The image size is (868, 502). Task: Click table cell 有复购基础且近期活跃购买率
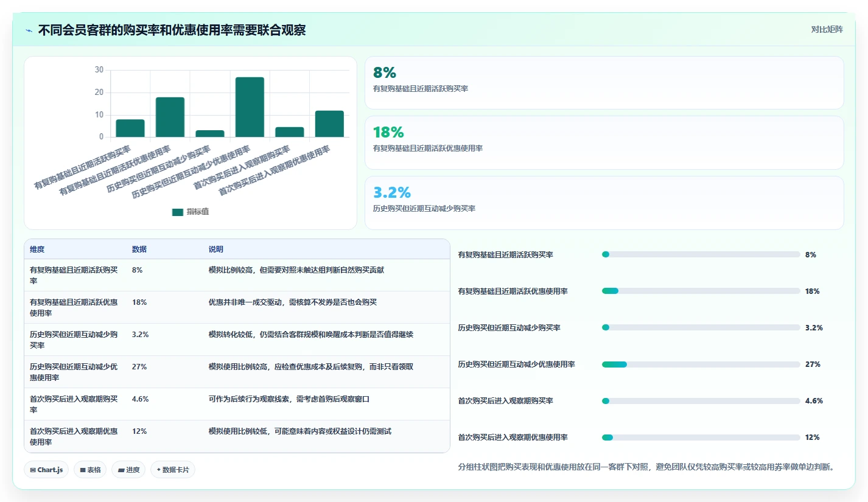74,275
